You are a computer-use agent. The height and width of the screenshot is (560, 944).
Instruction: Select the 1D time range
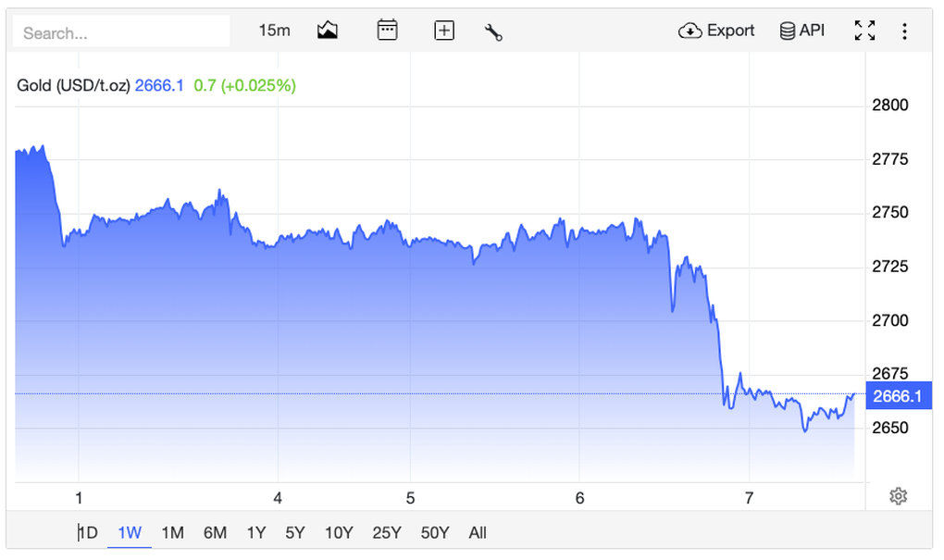pyautogui.click(x=87, y=532)
